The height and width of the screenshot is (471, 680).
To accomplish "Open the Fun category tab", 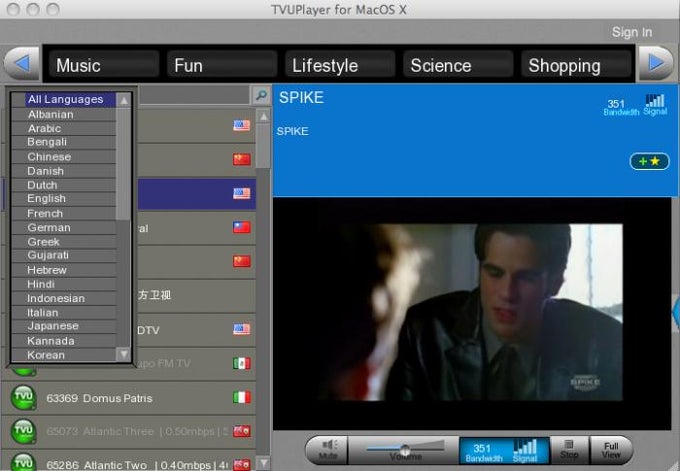I will pyautogui.click(x=222, y=65).
